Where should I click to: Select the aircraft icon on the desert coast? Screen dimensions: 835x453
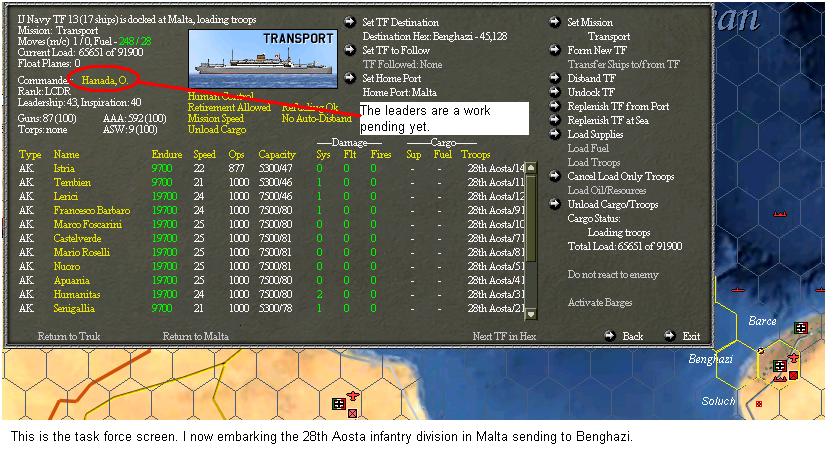[353, 396]
